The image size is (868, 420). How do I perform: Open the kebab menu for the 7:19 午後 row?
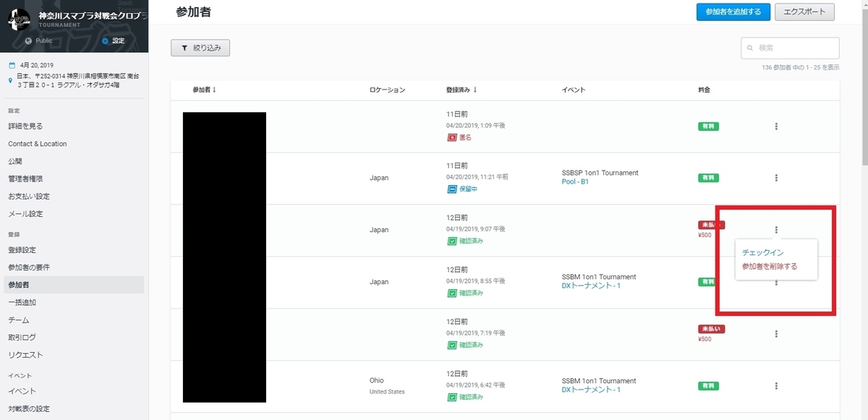point(776,334)
